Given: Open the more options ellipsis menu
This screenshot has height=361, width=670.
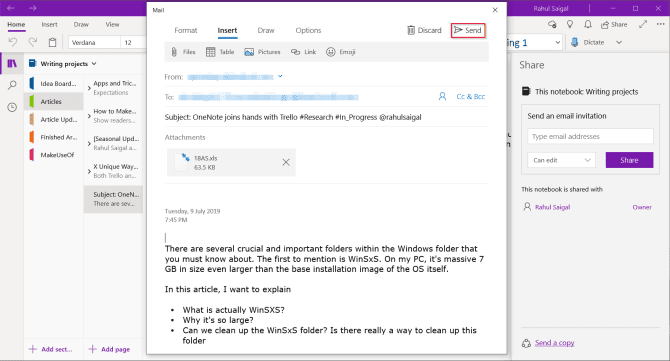Looking at the screenshot, I should 661,25.
